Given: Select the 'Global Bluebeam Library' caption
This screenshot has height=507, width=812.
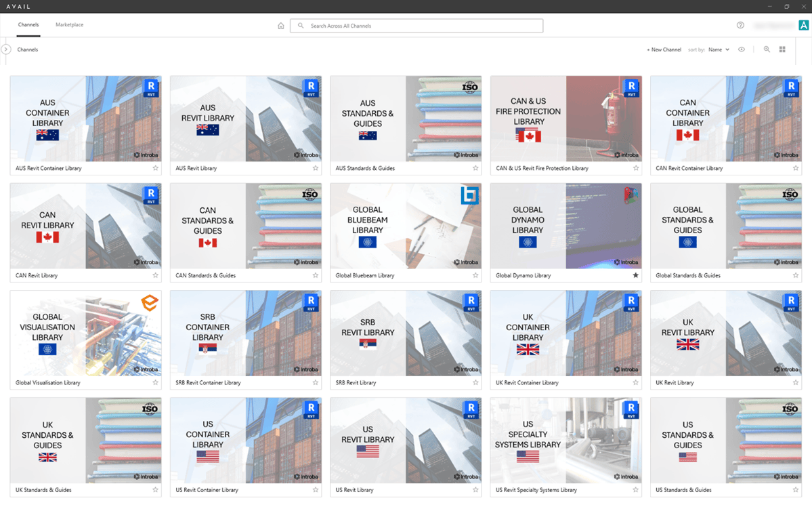Looking at the screenshot, I should click(365, 276).
